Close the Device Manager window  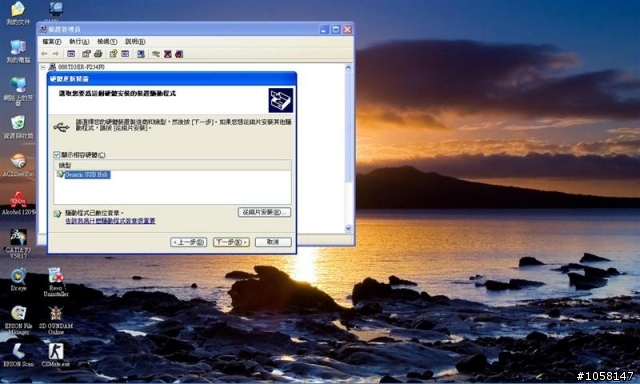(x=347, y=29)
